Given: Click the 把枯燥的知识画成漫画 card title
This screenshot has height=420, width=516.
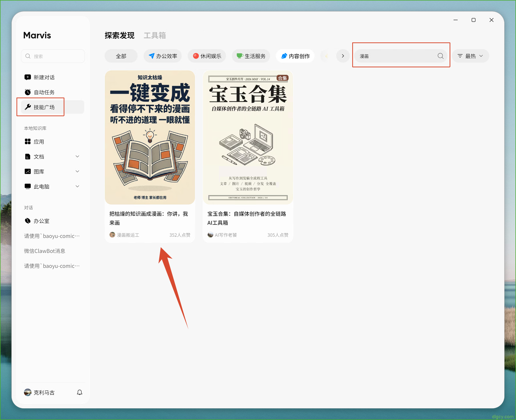Looking at the screenshot, I should 149,218.
